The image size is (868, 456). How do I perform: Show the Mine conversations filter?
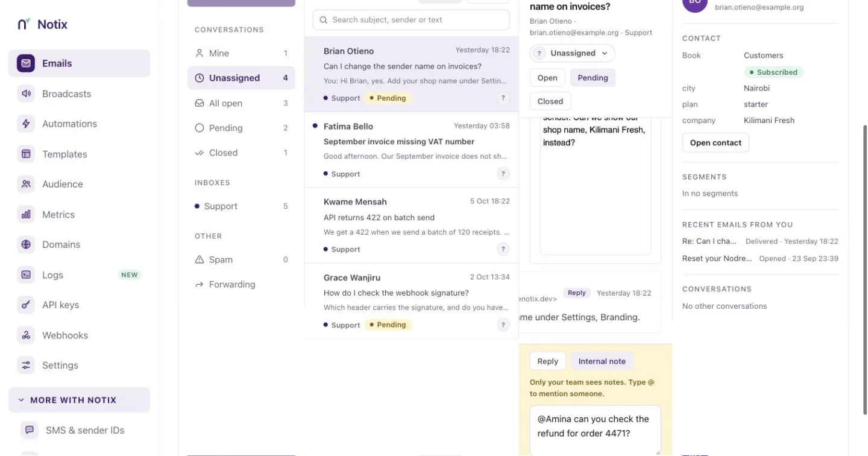pyautogui.click(x=241, y=53)
